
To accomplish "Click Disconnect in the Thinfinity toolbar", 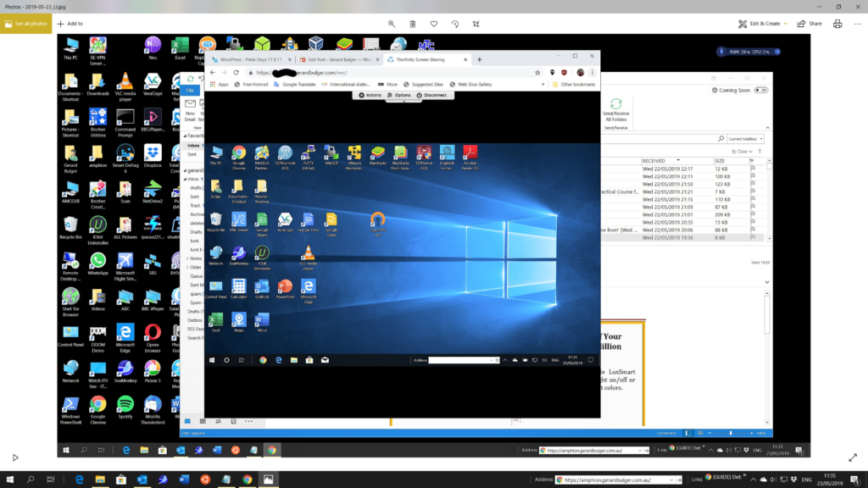I will click(431, 95).
